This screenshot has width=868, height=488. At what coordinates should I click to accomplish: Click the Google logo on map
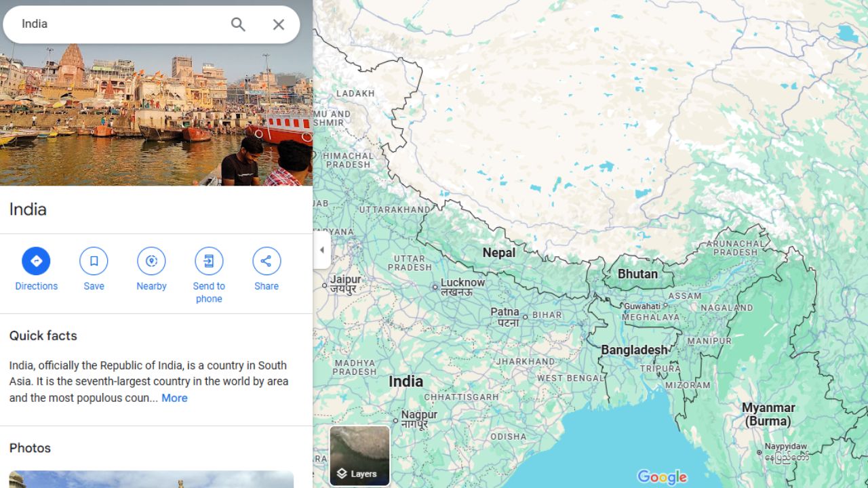click(x=662, y=477)
